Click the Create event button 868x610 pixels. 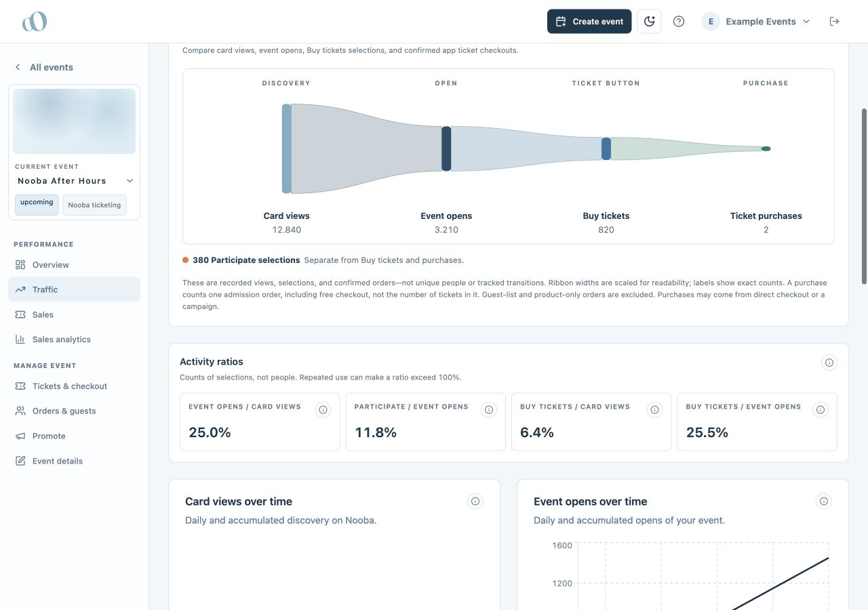click(589, 22)
